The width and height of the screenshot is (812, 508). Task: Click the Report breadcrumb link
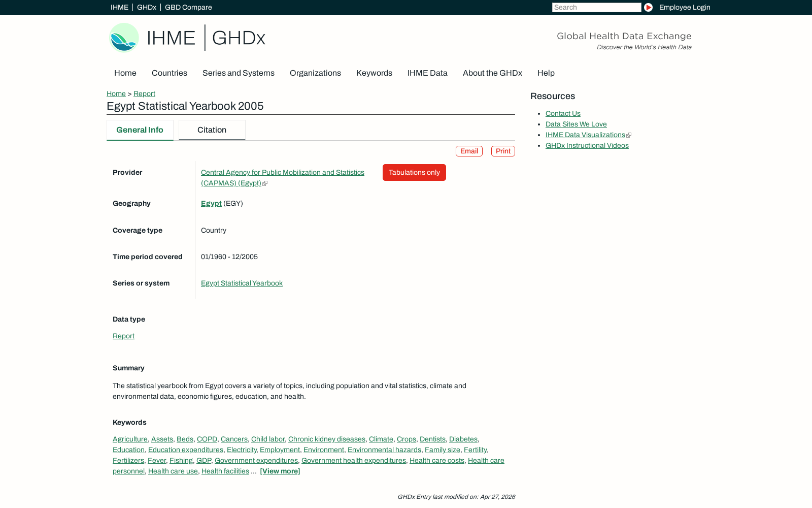click(x=144, y=93)
